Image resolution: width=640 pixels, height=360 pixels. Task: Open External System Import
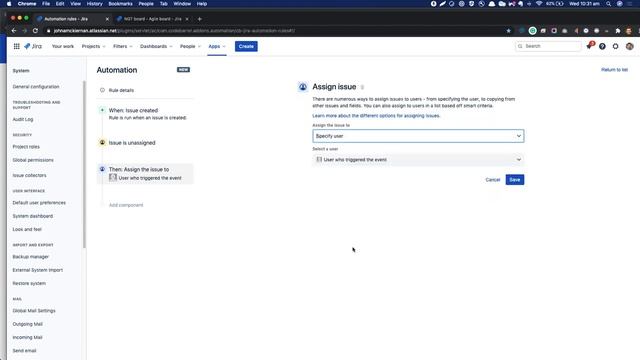[x=38, y=270]
